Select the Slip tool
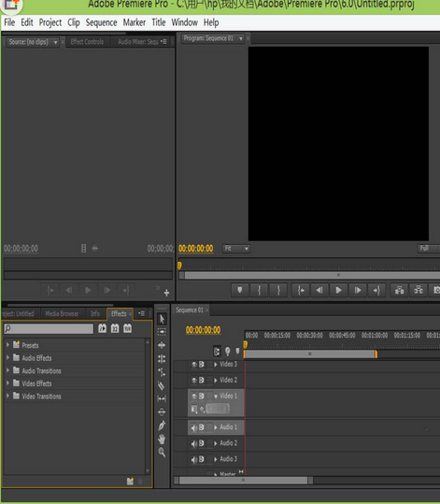The height and width of the screenshot is (504, 440). click(x=162, y=398)
